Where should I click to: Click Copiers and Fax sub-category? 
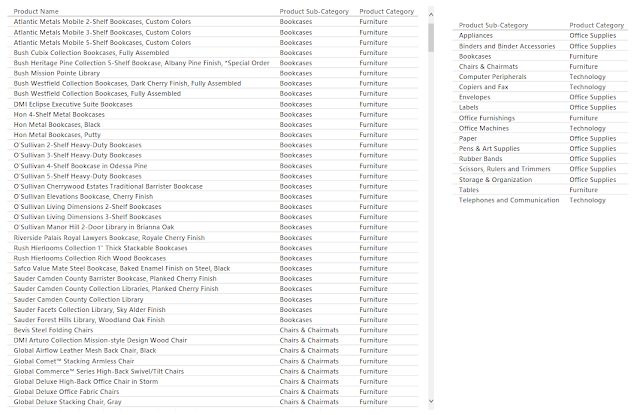[x=483, y=87]
